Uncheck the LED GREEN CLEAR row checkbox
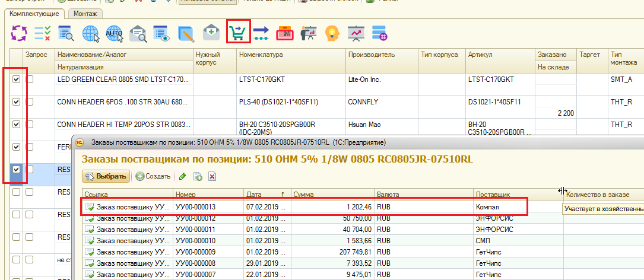The image size is (644, 280). click(x=17, y=79)
